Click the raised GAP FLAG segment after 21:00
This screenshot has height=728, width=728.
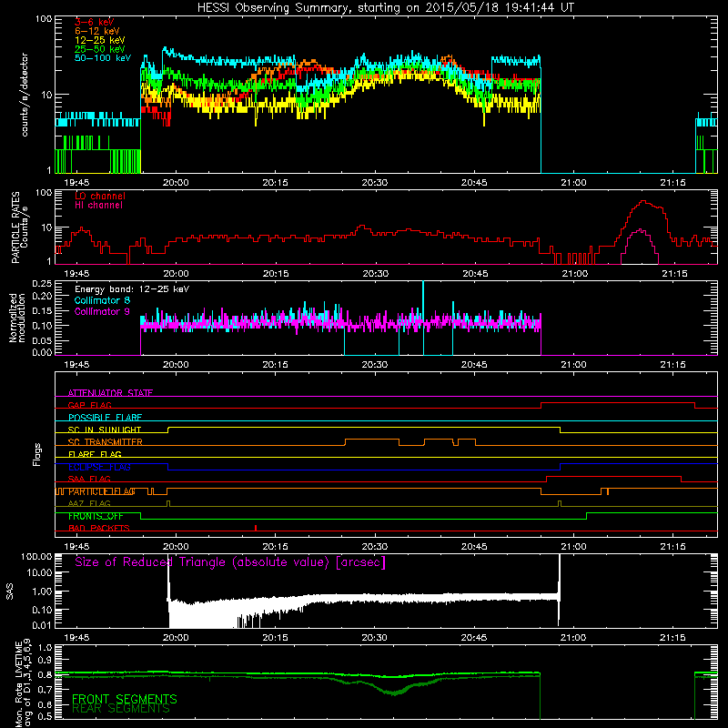coord(618,403)
